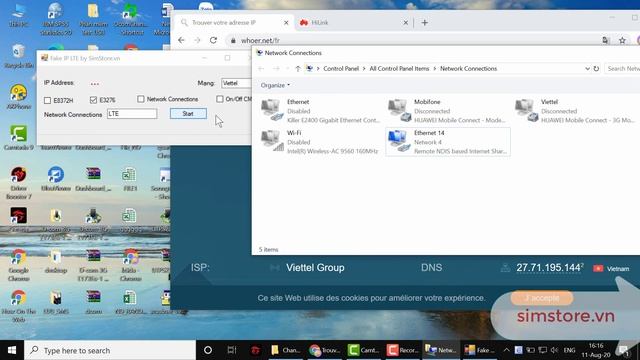
Task: Select the Mobifone connection icon
Action: coord(400,111)
